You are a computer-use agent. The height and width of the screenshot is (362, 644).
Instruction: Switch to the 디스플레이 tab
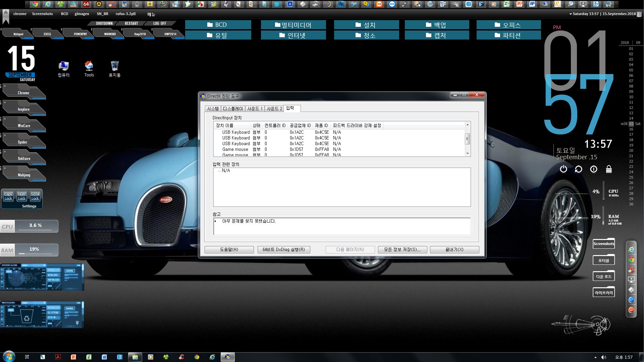(233, 109)
